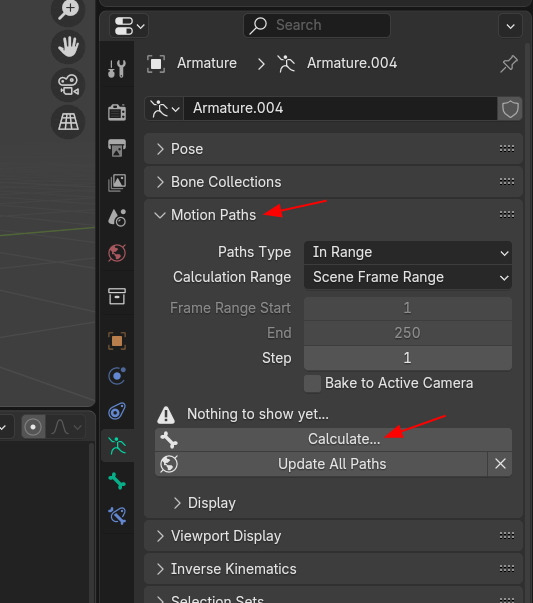Open the properties options dropdown arrow
533x603 pixels.
[510, 26]
